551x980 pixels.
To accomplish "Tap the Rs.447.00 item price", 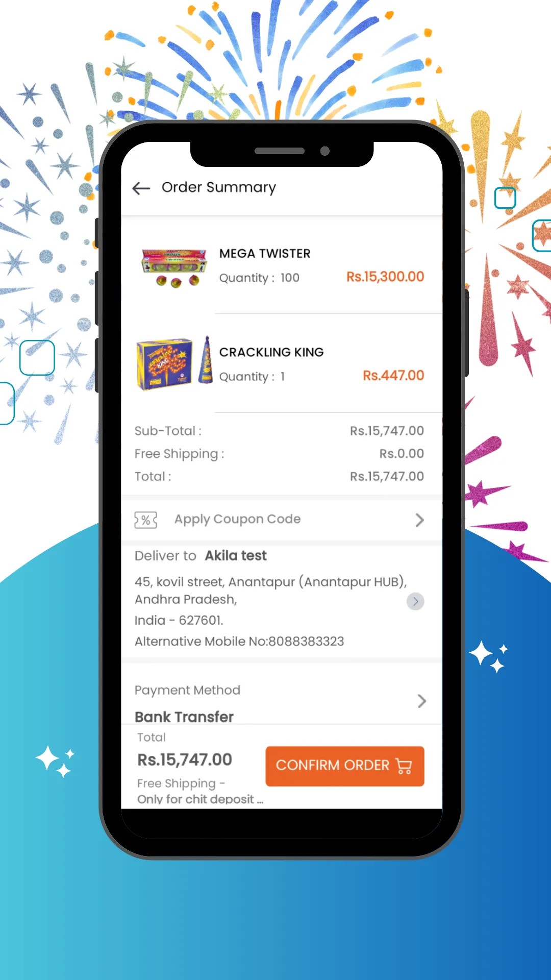I will [393, 376].
